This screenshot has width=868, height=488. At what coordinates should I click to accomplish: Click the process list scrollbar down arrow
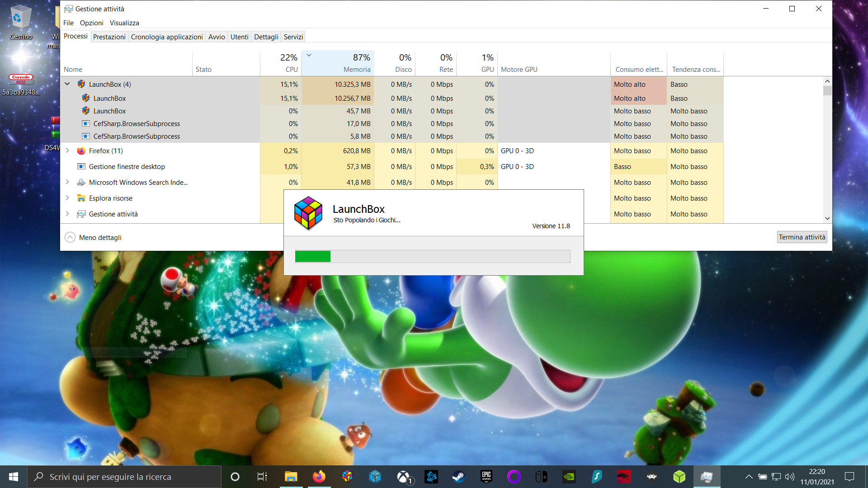[x=827, y=218]
